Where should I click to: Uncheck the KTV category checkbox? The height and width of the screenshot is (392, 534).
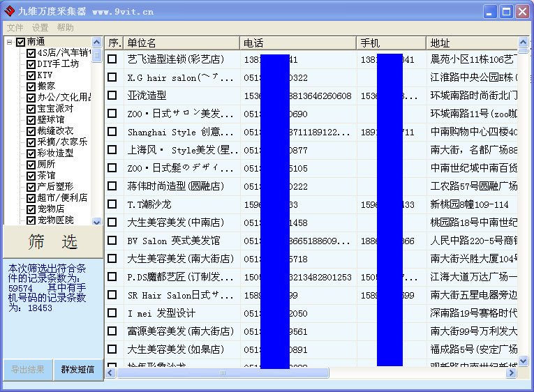tap(31, 75)
